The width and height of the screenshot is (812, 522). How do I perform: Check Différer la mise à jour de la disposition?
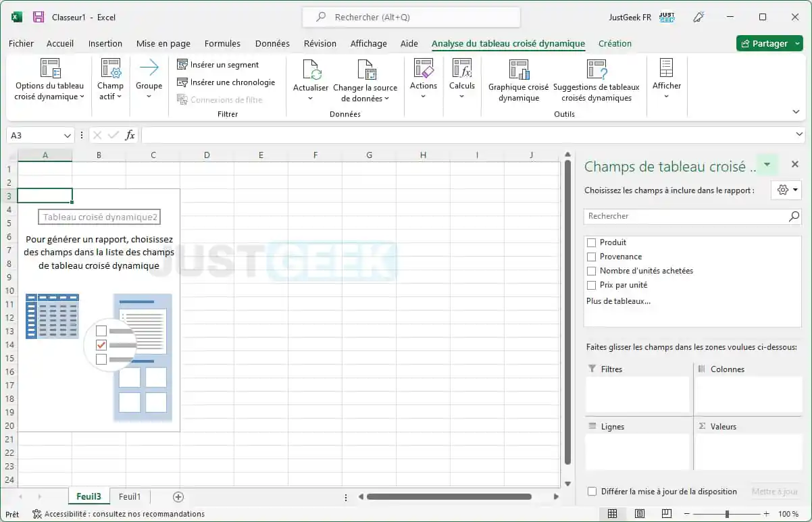coord(591,492)
